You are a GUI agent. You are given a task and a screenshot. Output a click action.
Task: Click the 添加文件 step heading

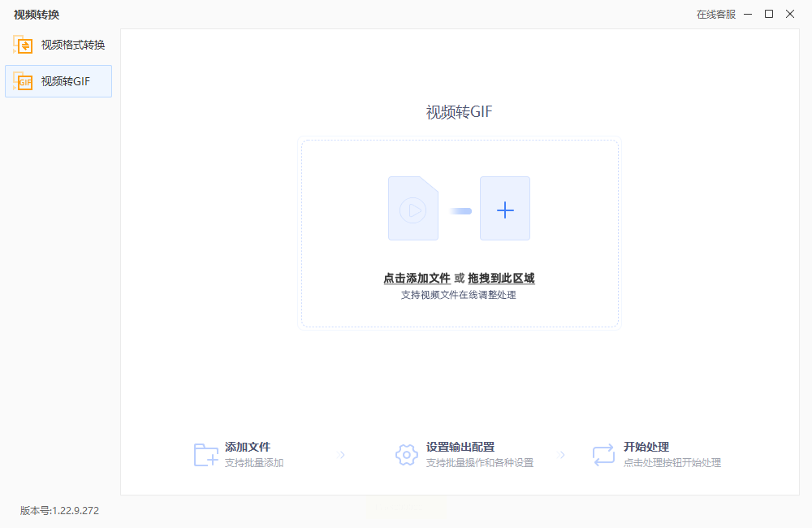coord(248,447)
